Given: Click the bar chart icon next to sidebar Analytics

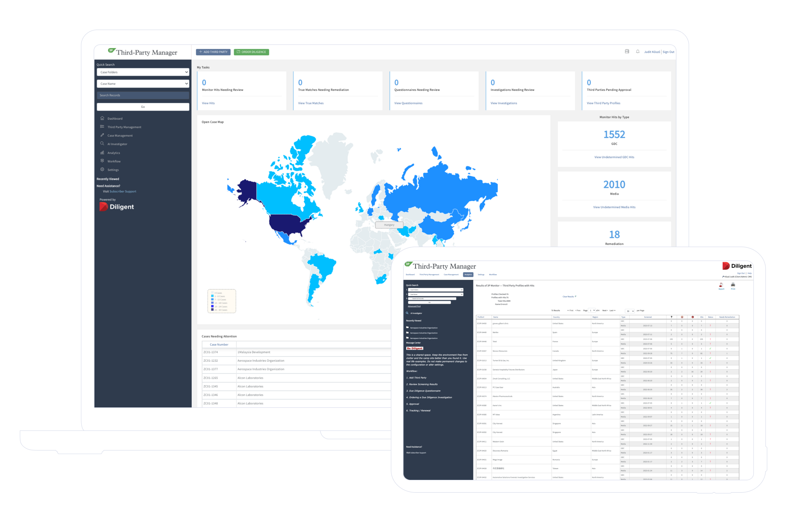Looking at the screenshot, I should coord(102,152).
